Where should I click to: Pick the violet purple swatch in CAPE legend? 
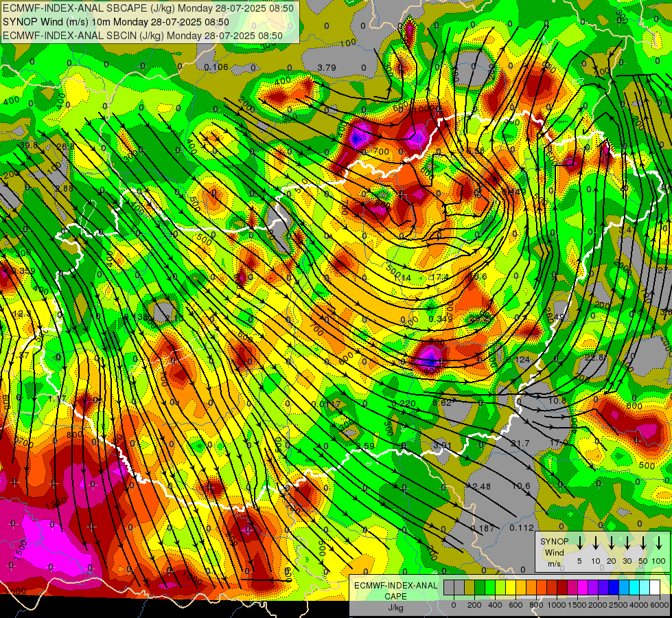(x=592, y=587)
